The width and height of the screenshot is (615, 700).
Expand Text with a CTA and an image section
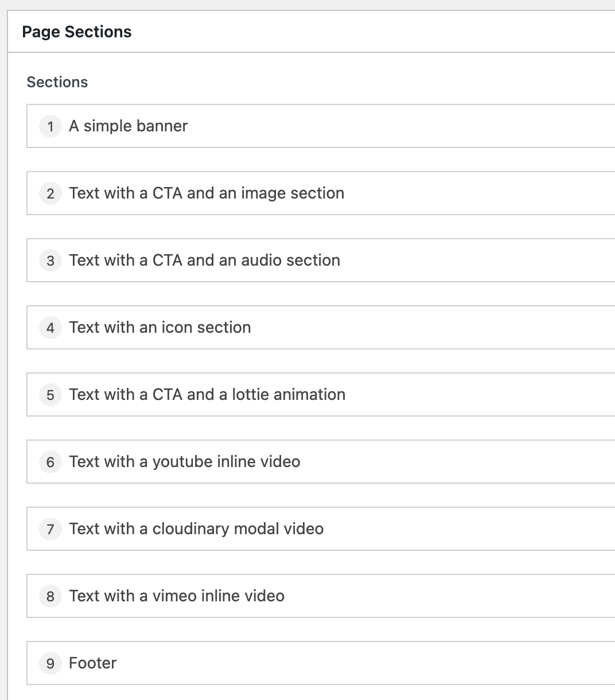click(x=207, y=193)
